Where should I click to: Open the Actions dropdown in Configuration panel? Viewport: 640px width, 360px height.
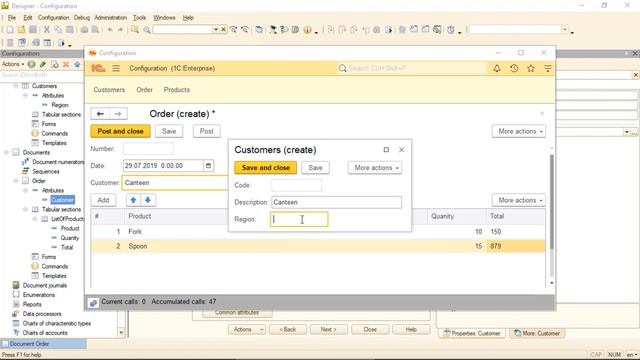click(13, 64)
